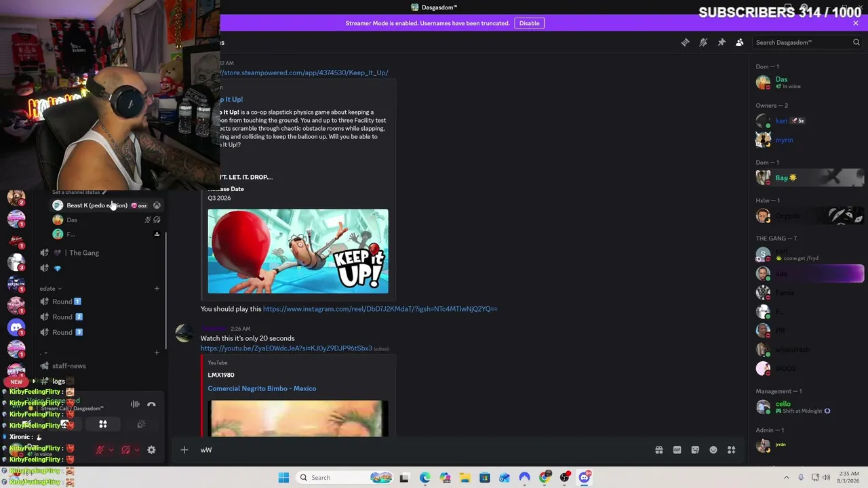Open Discord from the taskbar
Viewport: 868px width, 488px height.
[585, 477]
